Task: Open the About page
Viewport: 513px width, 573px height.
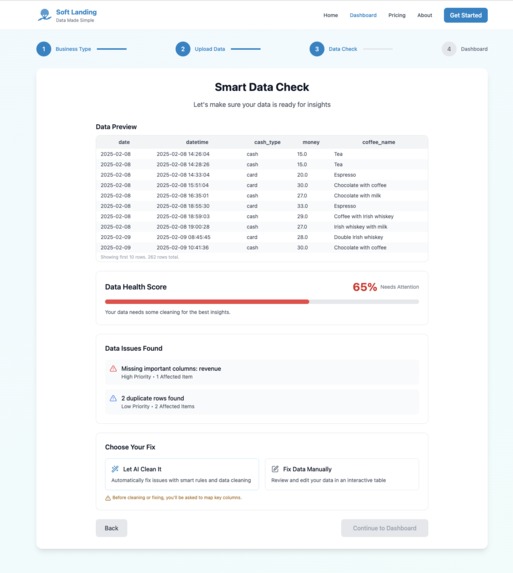Action: click(425, 15)
